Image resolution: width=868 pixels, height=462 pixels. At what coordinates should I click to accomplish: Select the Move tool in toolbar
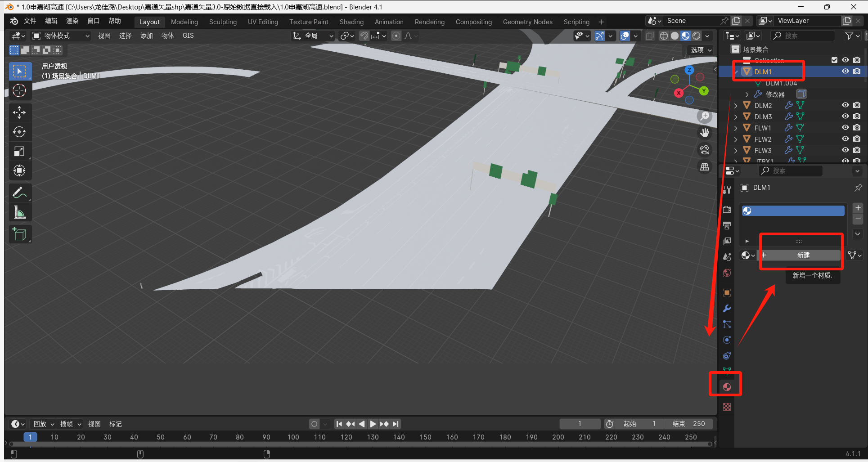[x=19, y=112]
